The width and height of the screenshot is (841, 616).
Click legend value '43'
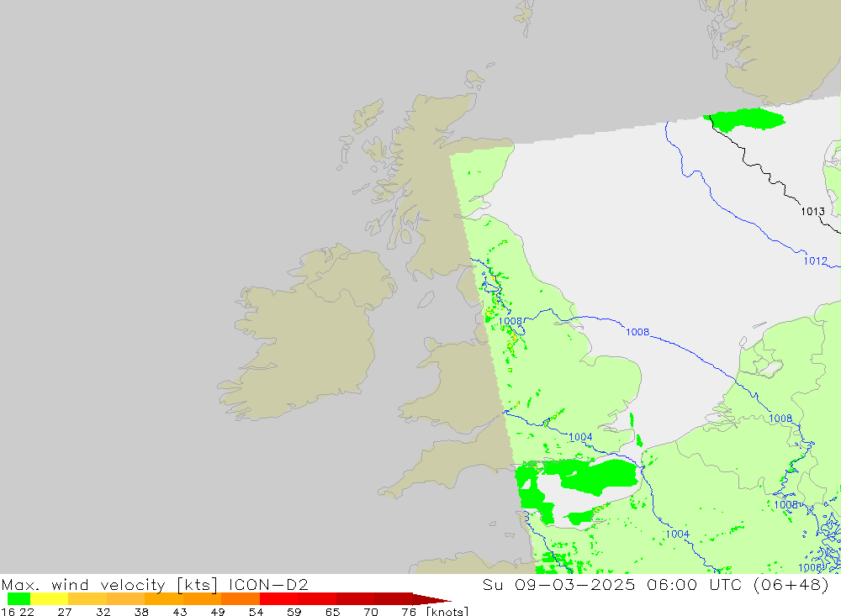pyautogui.click(x=180, y=612)
